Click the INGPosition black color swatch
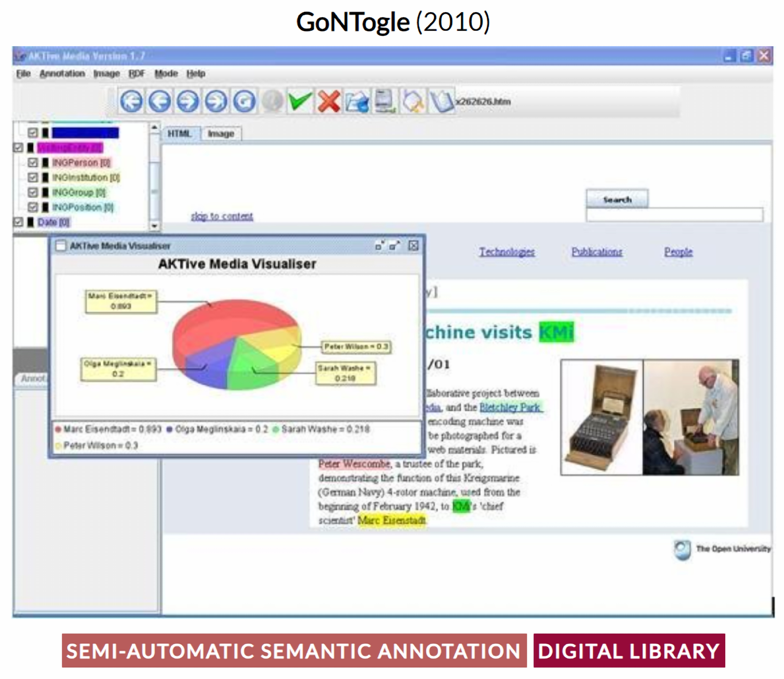This screenshot has width=784, height=679. click(45, 207)
